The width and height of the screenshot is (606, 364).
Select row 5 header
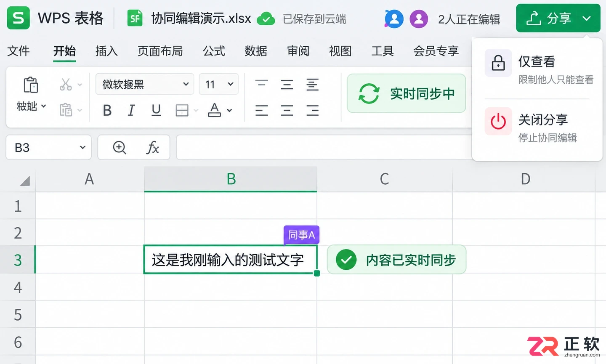(18, 314)
